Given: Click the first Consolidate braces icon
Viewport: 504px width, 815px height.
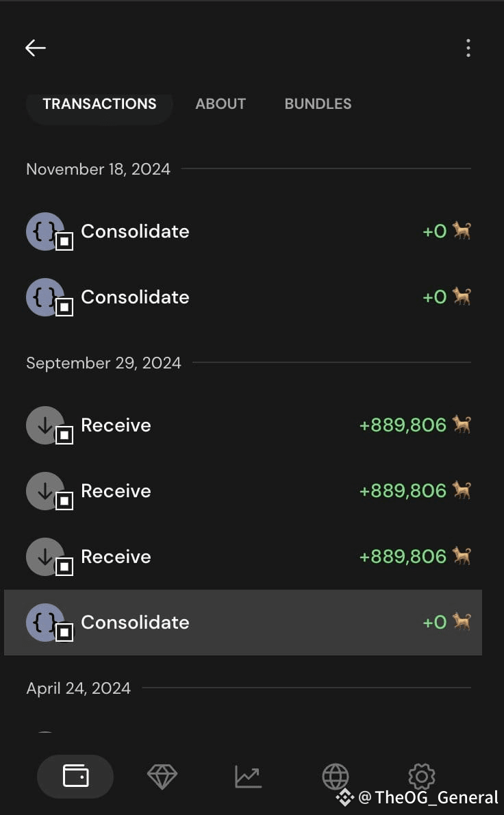Looking at the screenshot, I should (x=46, y=231).
